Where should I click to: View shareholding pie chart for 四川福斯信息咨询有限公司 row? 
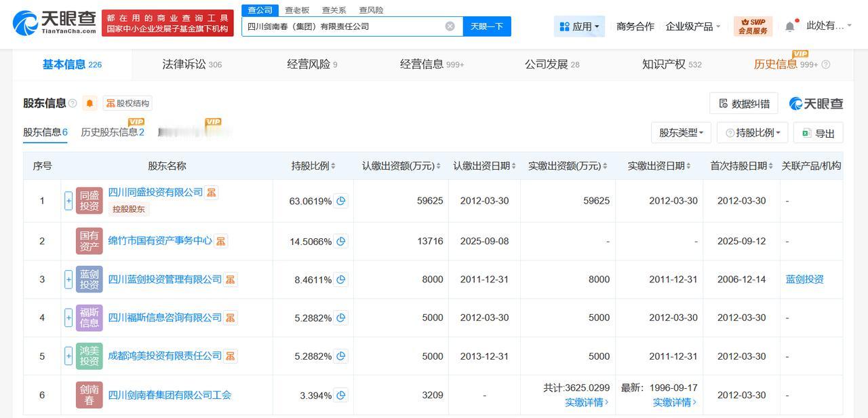[341, 318]
